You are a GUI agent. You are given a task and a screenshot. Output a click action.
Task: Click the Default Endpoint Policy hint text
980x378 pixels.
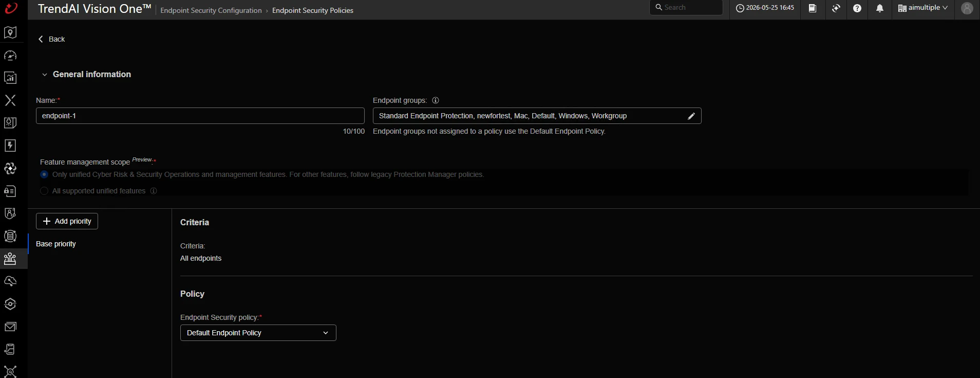(x=489, y=131)
